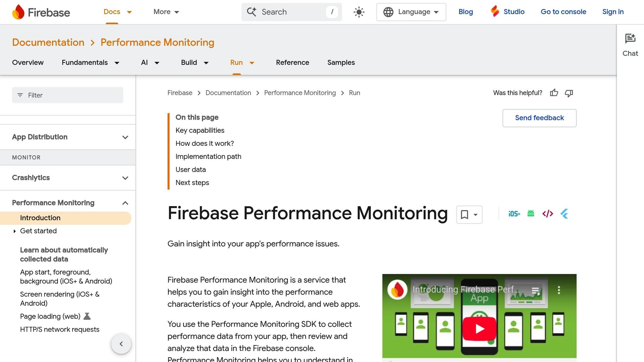Image resolution: width=644 pixels, height=362 pixels.
Task: Open the search bar
Action: pos(286,12)
